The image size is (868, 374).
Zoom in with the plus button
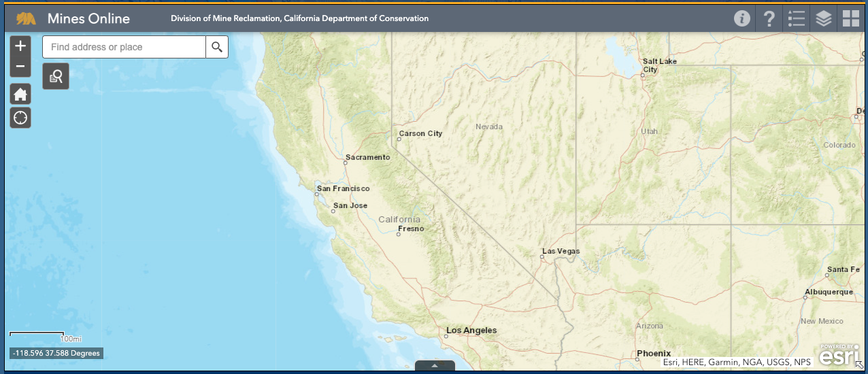pyautogui.click(x=20, y=46)
